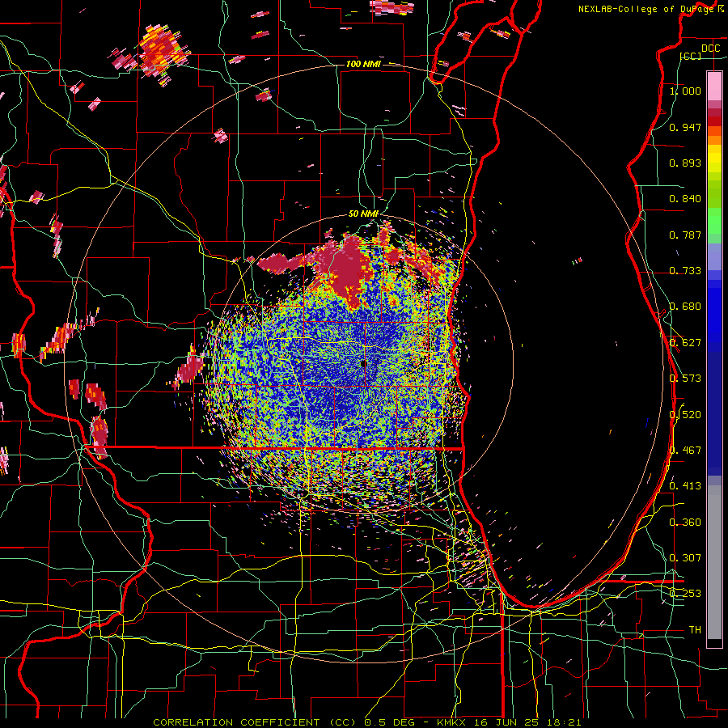Screen dimensions: 728x728
Task: Pick the gray segment of color scale
Action: [714, 562]
